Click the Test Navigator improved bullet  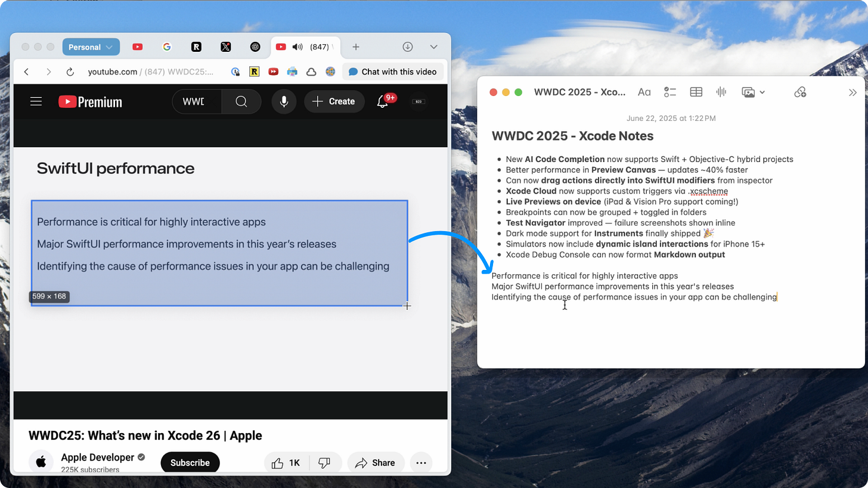coord(620,223)
